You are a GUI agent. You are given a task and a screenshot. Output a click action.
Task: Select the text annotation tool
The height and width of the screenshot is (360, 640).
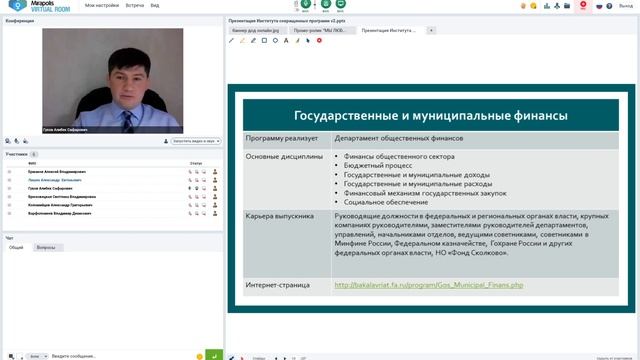(x=286, y=40)
